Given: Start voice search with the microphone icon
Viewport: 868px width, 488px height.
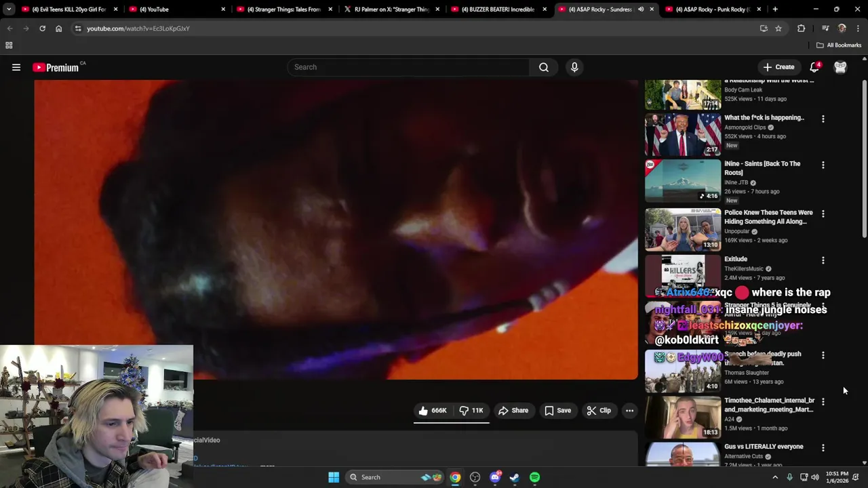Looking at the screenshot, I should (574, 67).
